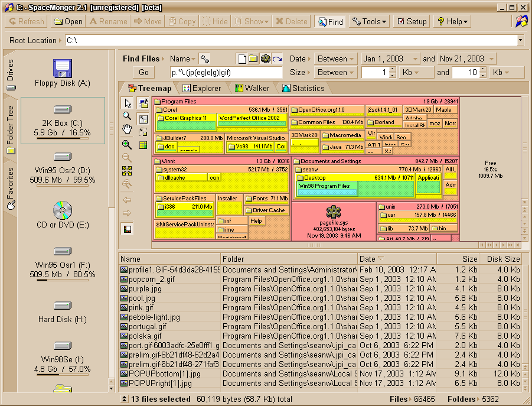This screenshot has width=532, height=406.
Task: Toggle the Find toolbar button
Action: (x=330, y=22)
